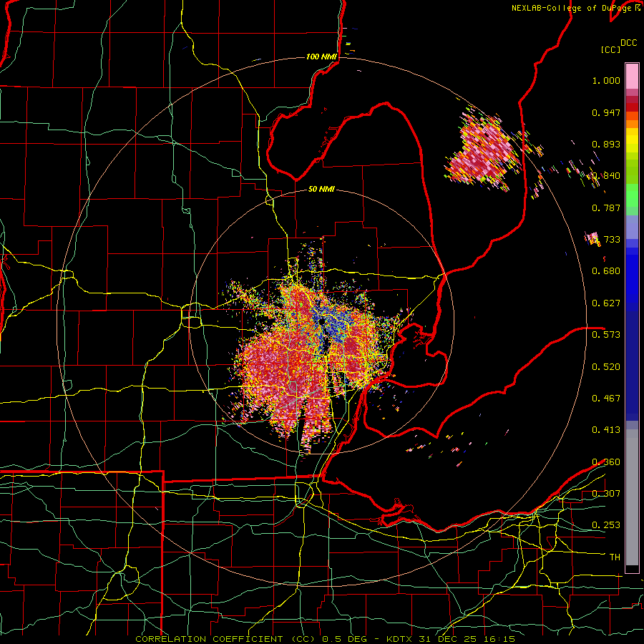The image size is (644, 644).
Task: Click the 0.413 legend value
Action: tap(606, 430)
